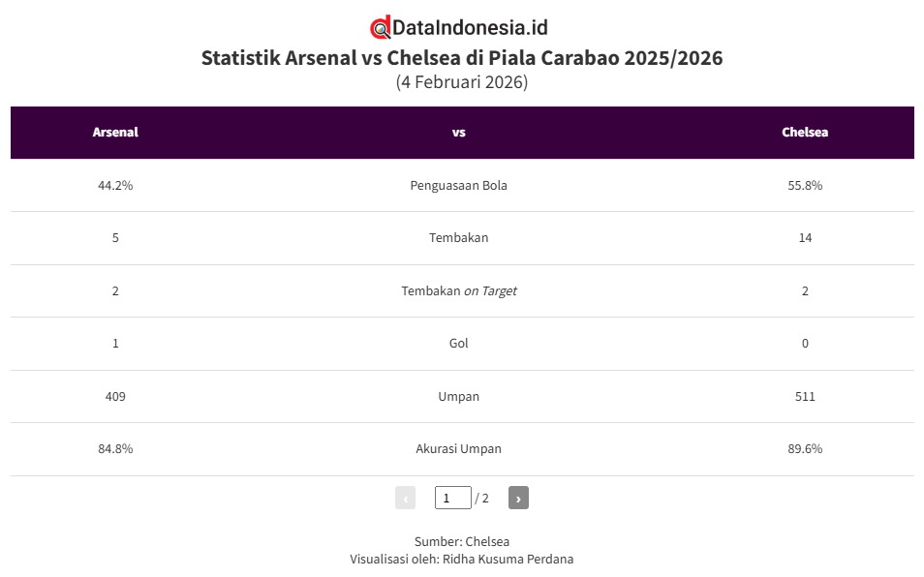924x577 pixels.
Task: Click Arsenal's 44.2% possession value
Action: [115, 185]
